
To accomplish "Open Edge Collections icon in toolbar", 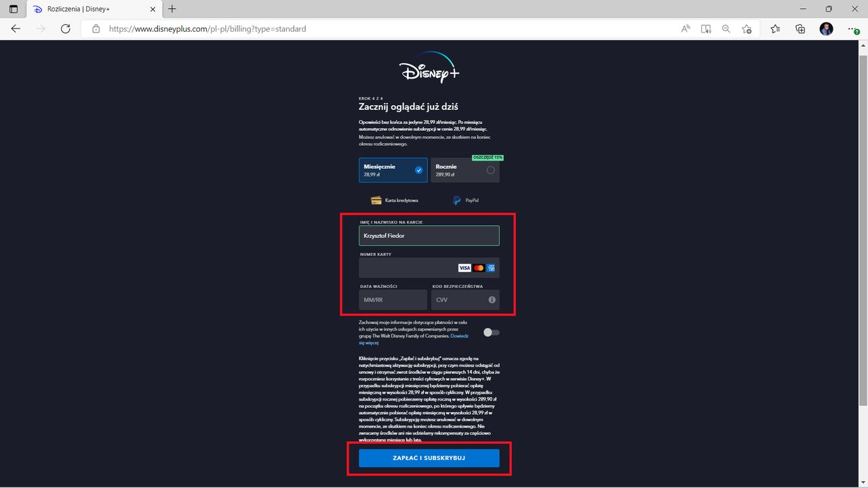I will [800, 28].
